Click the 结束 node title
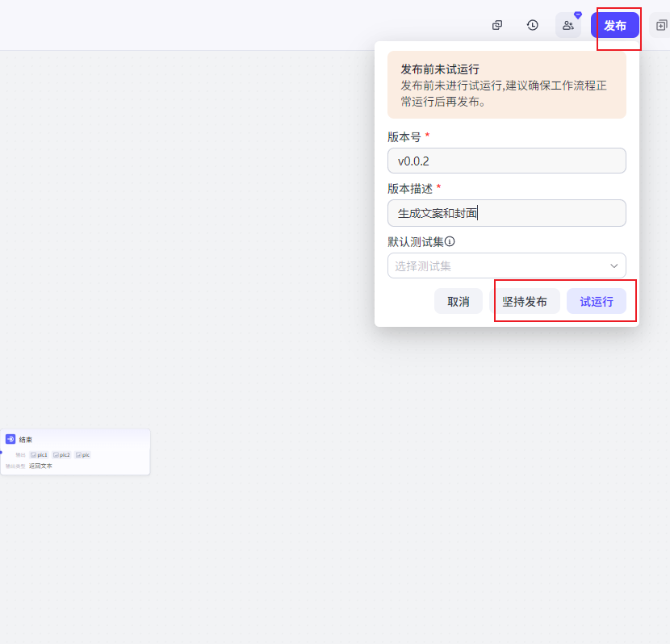Screen dimensions: 670x644 [26, 440]
